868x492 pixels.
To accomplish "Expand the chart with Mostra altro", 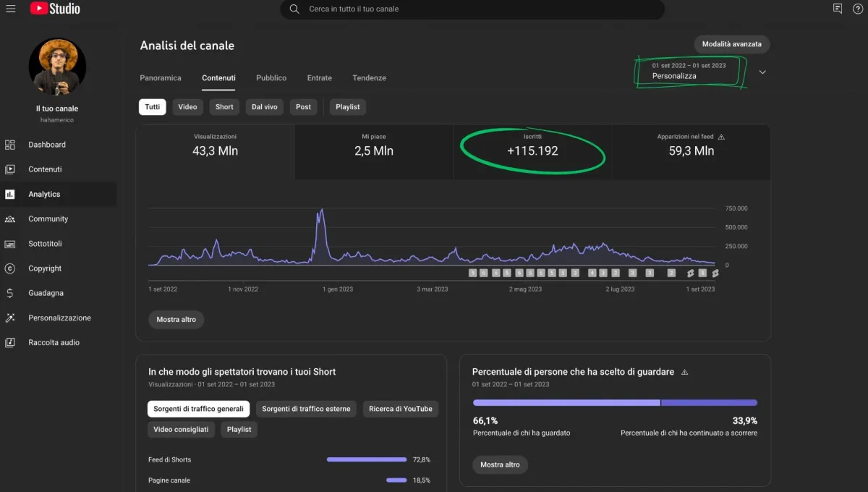I will click(176, 320).
